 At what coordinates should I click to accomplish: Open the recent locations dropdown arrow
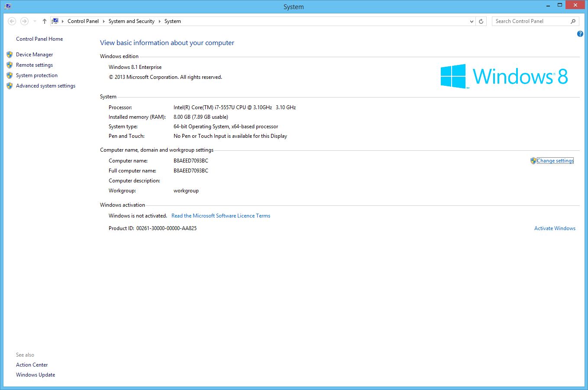35,21
